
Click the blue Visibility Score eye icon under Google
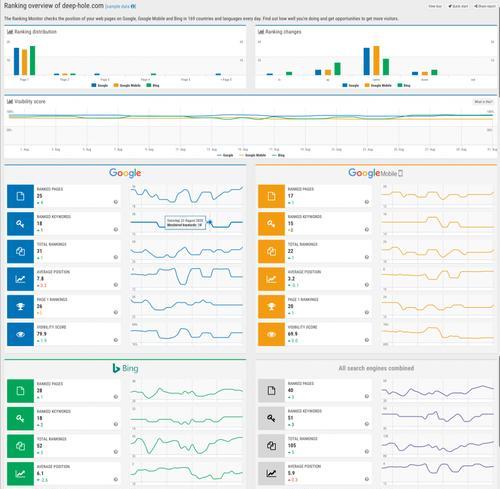[20, 334]
